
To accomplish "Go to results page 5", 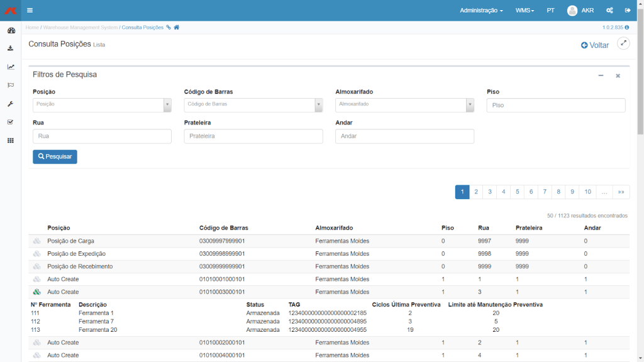I will coord(517,192).
